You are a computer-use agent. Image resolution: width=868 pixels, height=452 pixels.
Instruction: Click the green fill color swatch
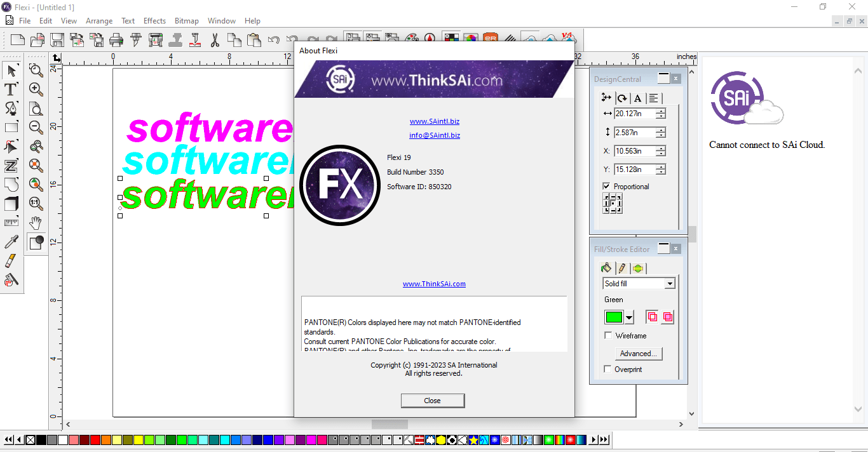pos(614,317)
